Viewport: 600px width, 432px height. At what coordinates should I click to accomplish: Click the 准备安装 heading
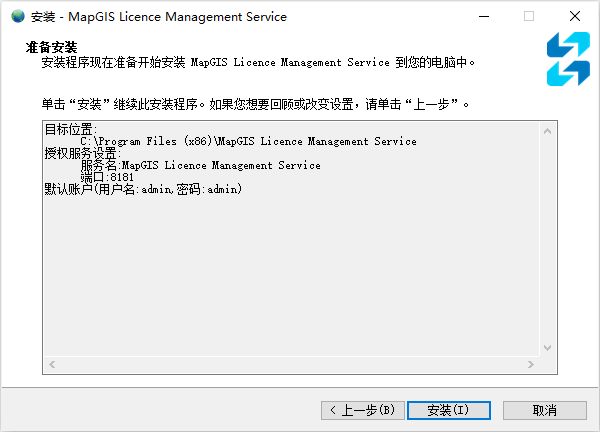[52, 47]
